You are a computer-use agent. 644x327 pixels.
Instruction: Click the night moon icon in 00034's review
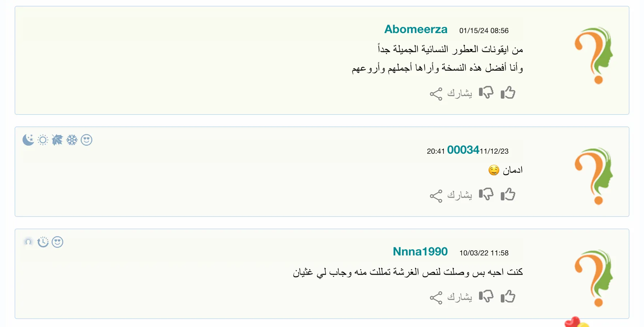[x=28, y=140]
